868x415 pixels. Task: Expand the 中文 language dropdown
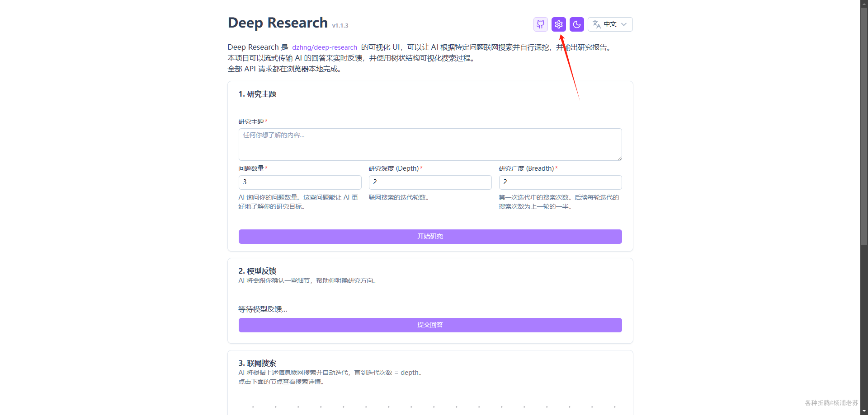coord(610,24)
